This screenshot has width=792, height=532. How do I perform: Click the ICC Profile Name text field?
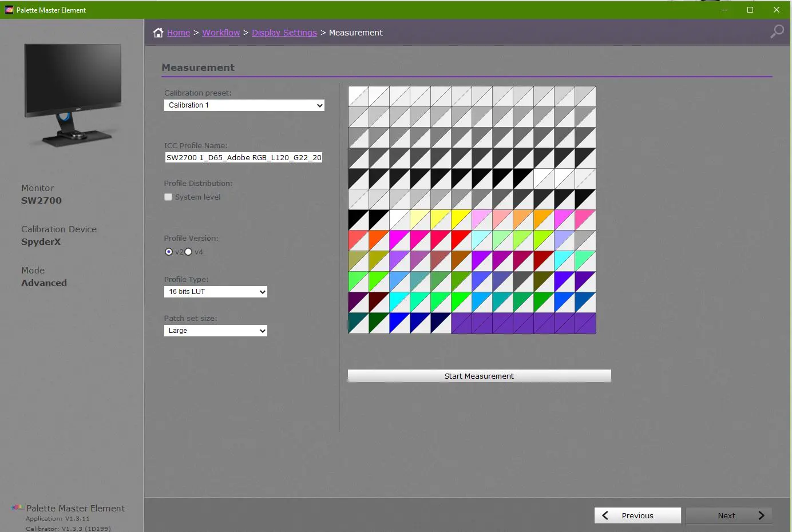244,157
